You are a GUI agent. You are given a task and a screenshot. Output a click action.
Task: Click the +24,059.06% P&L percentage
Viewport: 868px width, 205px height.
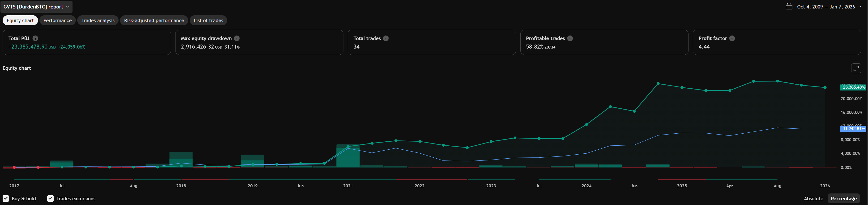71,47
